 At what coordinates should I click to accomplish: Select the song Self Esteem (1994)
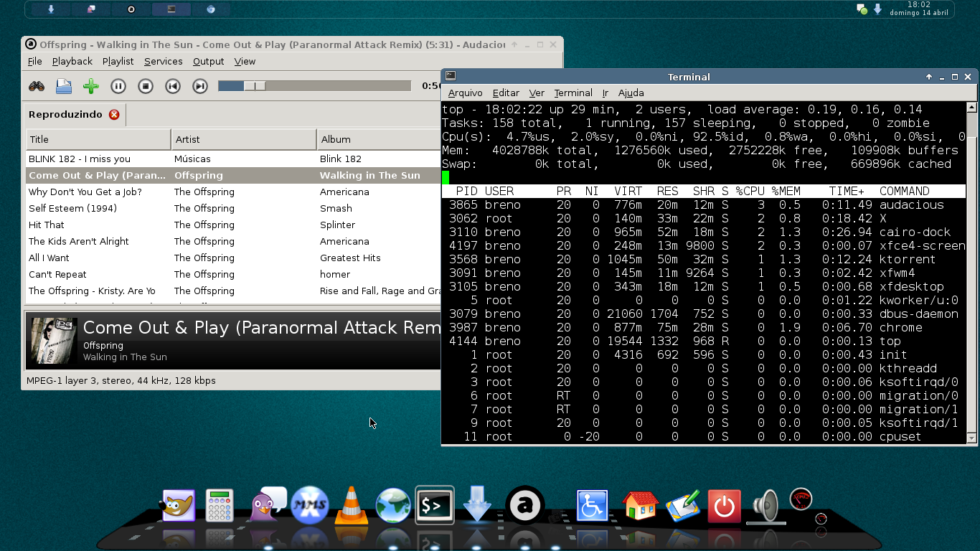tap(233, 208)
